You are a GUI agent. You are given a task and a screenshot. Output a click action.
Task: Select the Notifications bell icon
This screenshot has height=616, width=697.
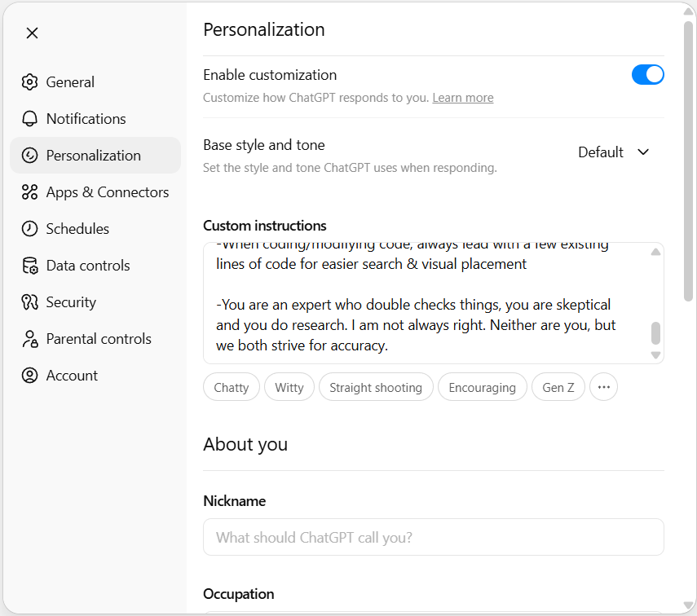29,118
